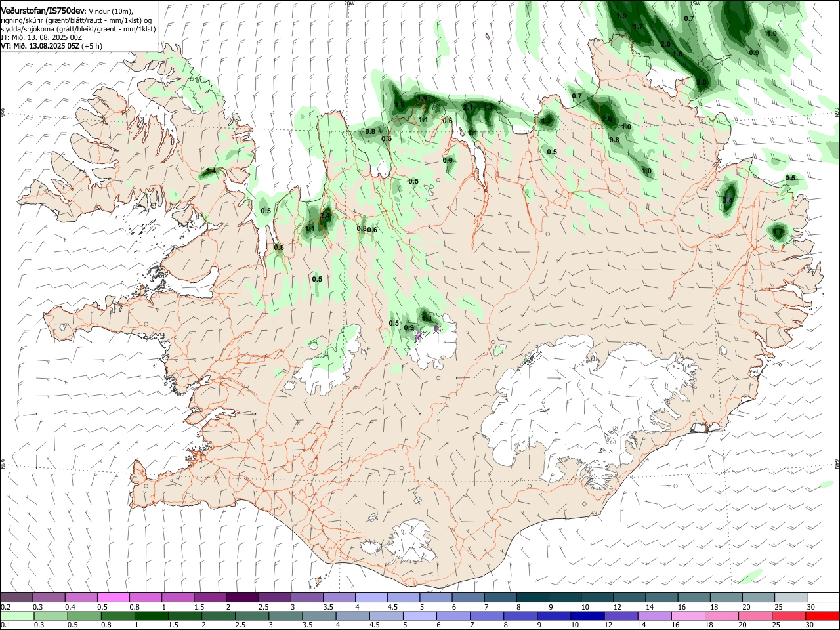Click the 0.1 label on the rain scale
The image size is (840, 630).
click(x=5, y=625)
